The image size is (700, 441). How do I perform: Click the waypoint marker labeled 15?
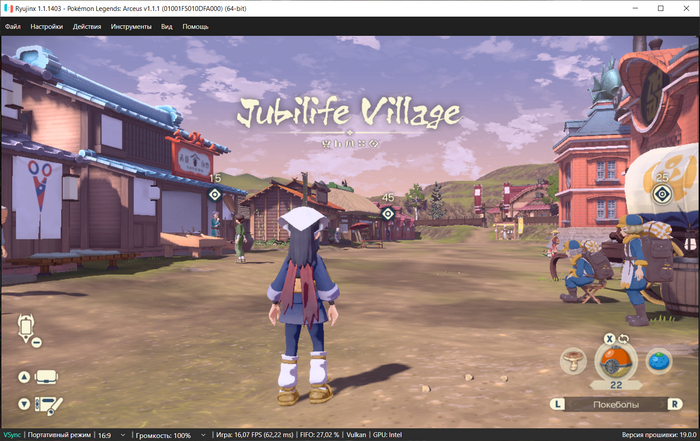point(215,195)
